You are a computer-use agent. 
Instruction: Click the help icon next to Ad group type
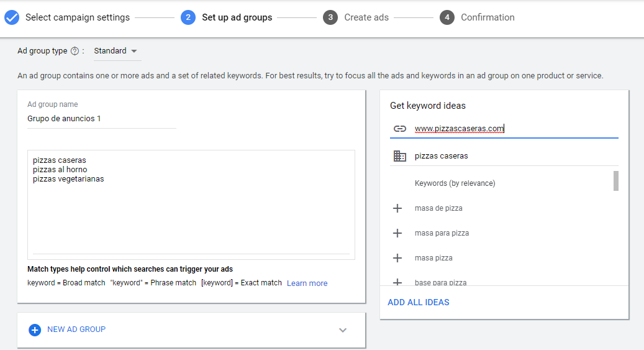[x=75, y=51]
